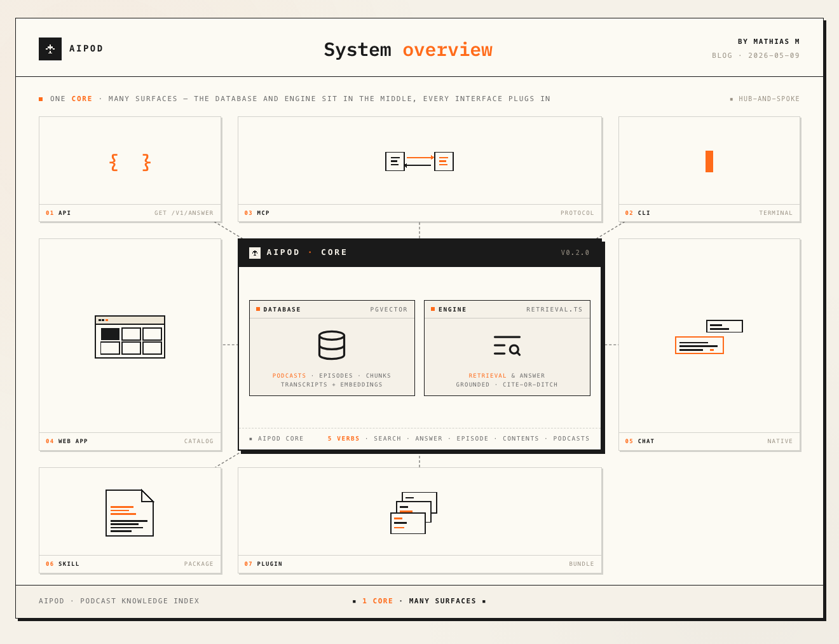Click the plugin stacked cards icon

(414, 513)
